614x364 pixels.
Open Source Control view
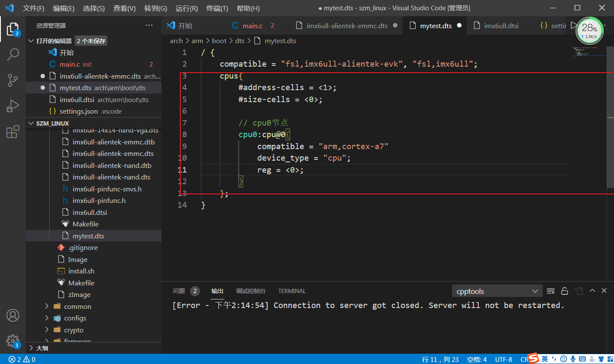point(13,80)
